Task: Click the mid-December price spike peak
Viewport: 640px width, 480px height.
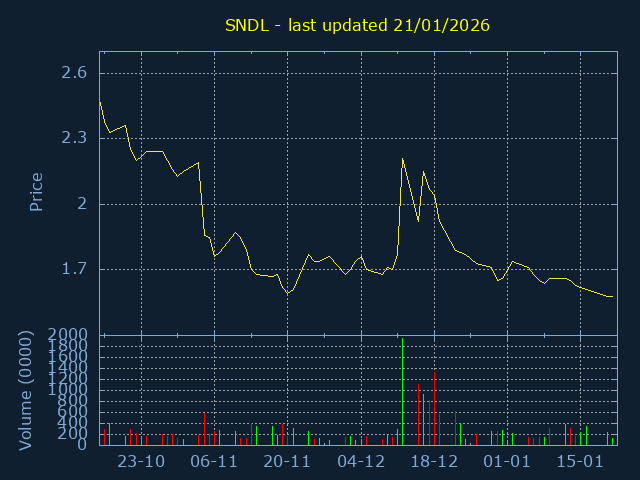Action: [x=402, y=158]
